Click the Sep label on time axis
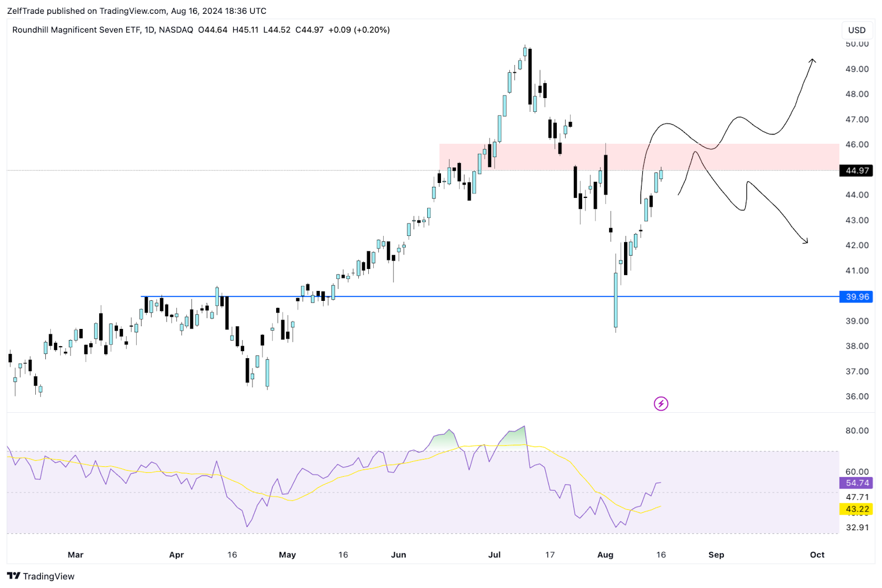882x588 pixels. [x=716, y=555]
